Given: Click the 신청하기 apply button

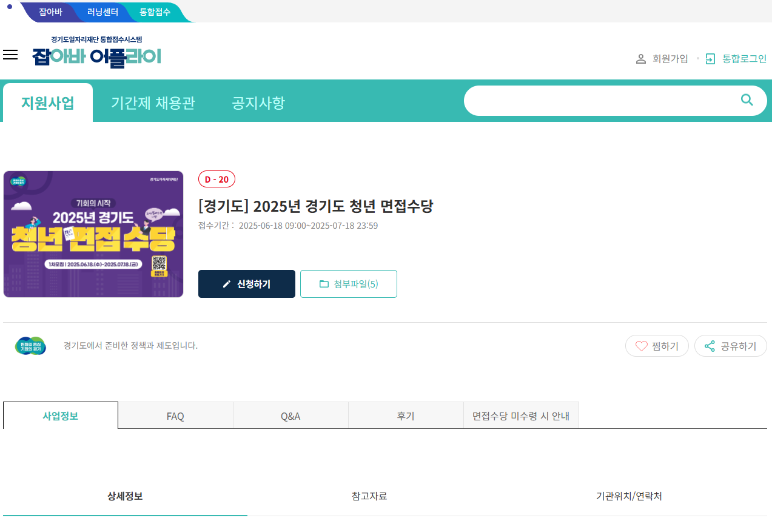Looking at the screenshot, I should tap(246, 283).
